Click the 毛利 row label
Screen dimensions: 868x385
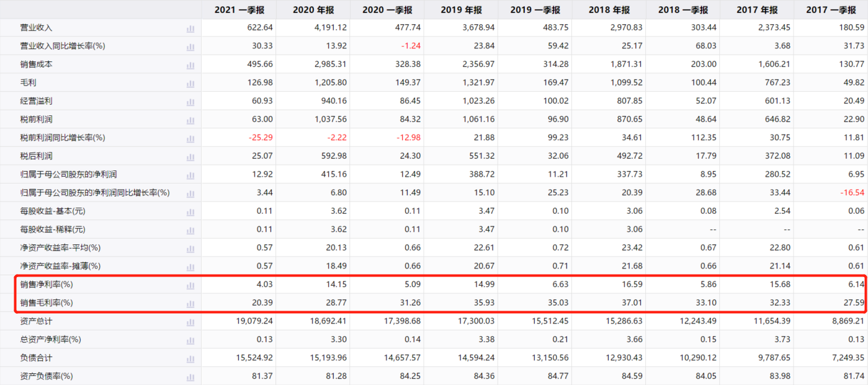point(28,82)
